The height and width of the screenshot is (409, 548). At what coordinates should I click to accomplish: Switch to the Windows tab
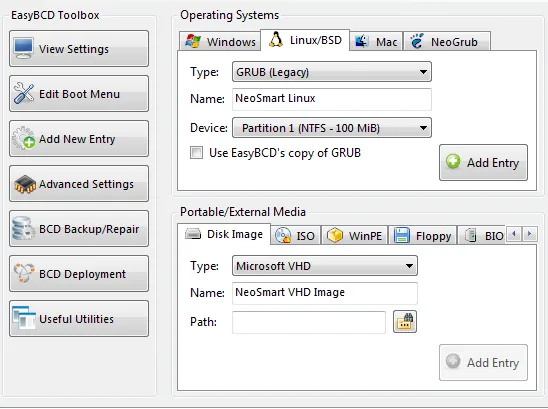(220, 42)
